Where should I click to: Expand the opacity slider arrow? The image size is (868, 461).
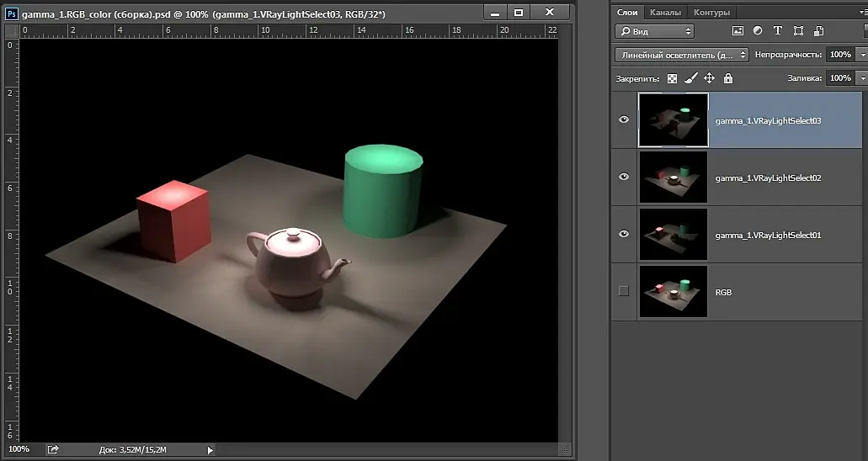862,55
